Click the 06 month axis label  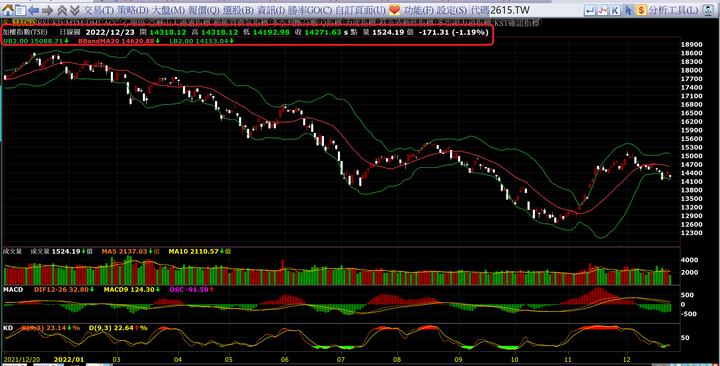[285, 360]
